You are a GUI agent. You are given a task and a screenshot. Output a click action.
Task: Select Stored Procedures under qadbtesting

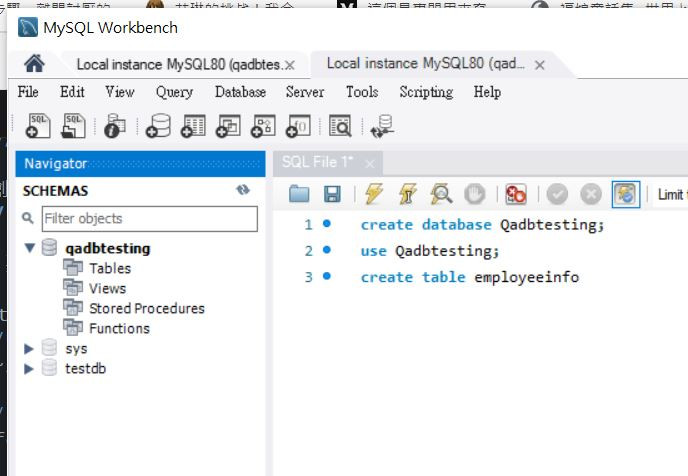pos(147,308)
